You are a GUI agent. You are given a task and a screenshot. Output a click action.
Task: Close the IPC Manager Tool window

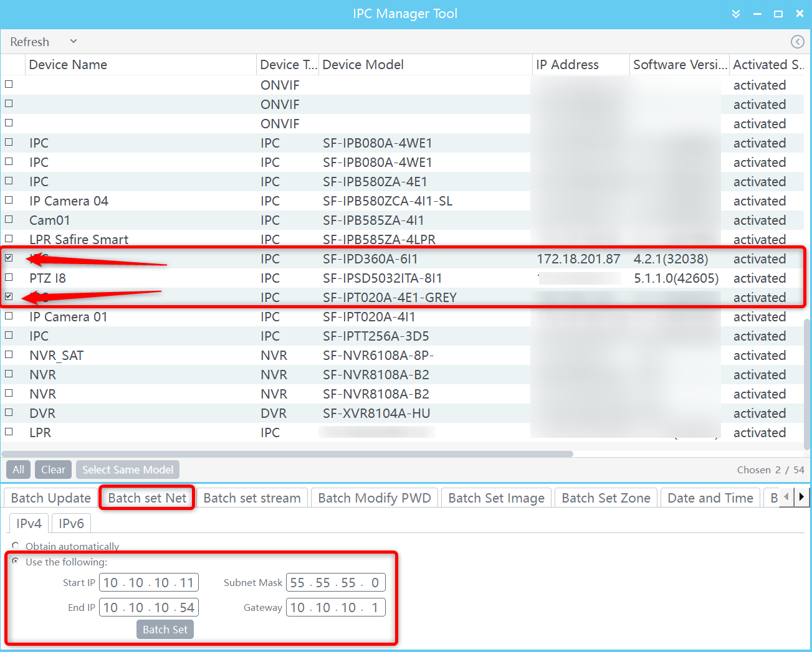tap(800, 14)
